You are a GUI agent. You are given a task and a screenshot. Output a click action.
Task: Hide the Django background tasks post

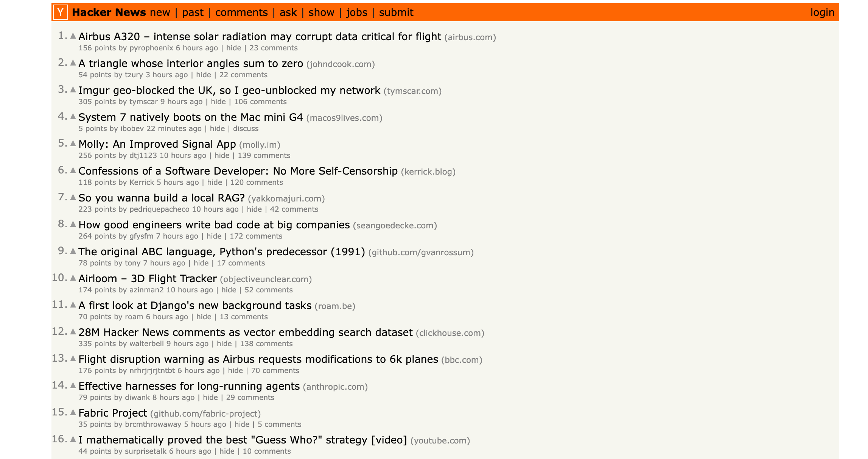pos(203,317)
